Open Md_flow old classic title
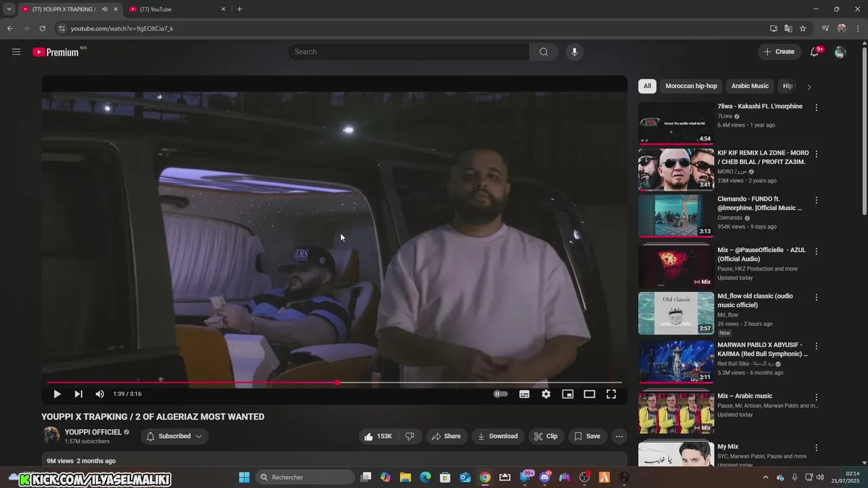The width and height of the screenshot is (868, 488). [755, 300]
